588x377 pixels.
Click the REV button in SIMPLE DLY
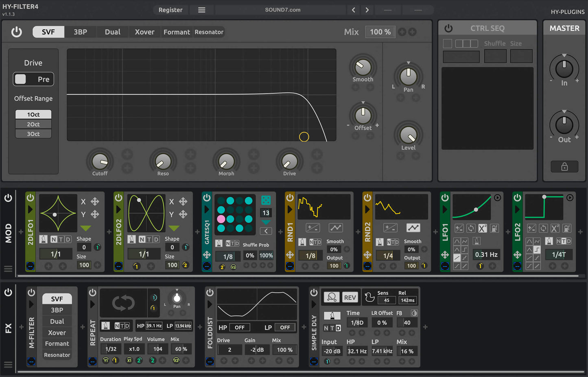[x=350, y=297]
